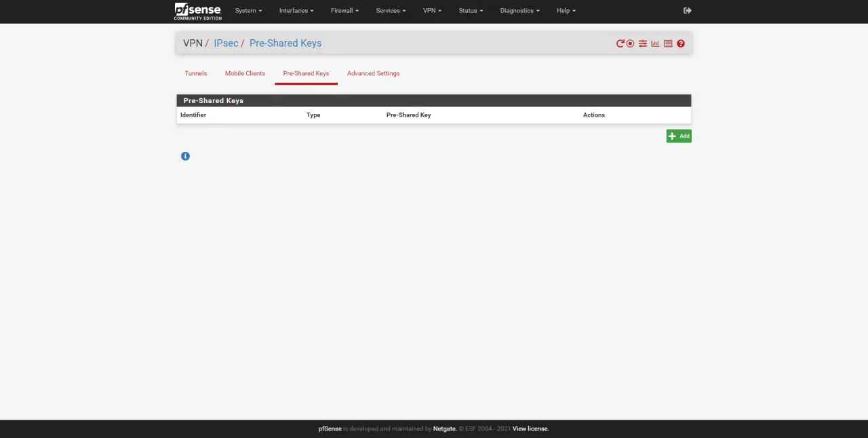Image resolution: width=868 pixels, height=438 pixels.
Task: Open the View license link
Action: 530,429
